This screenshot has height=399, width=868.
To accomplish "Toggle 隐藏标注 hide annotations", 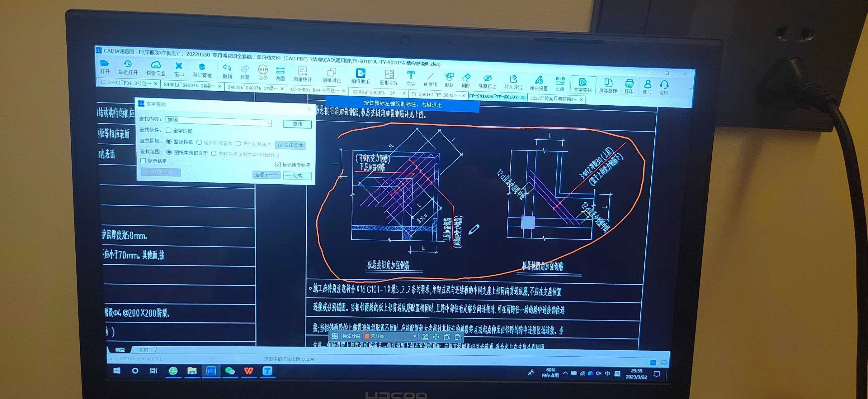I will (487, 82).
